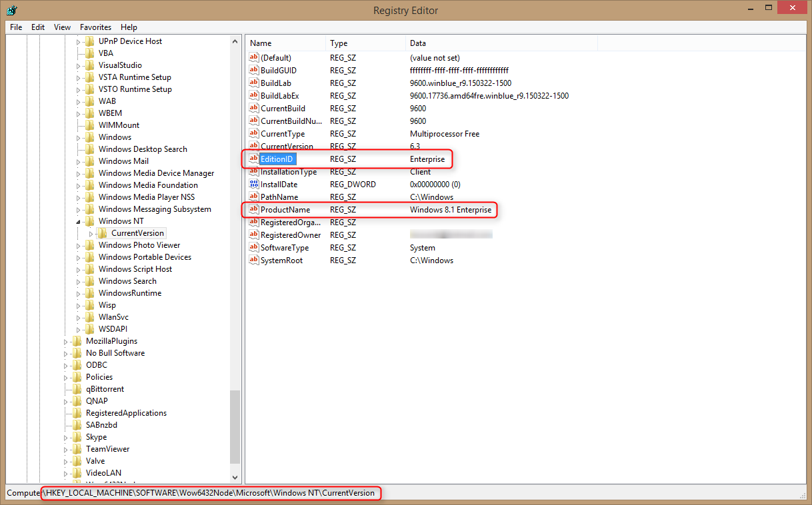Click the folder icon beside TeamViewer
This screenshot has height=505, width=812.
[77, 449]
